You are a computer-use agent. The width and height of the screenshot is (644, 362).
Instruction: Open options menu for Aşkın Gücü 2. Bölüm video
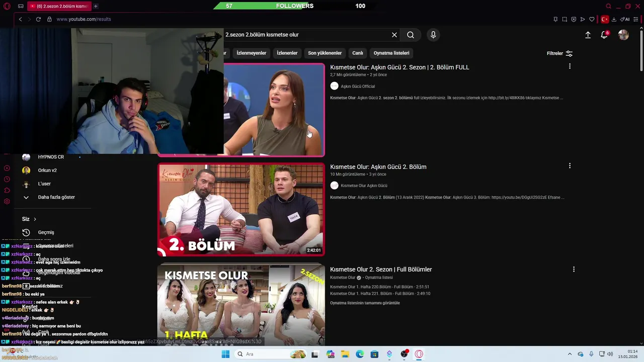tap(570, 166)
